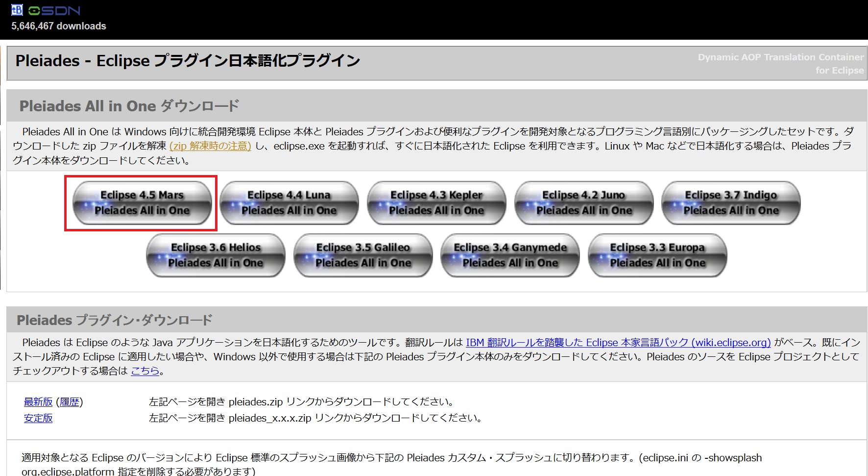
Task: Download Eclipse 3.3 Europa Pleiades All in One
Action: (x=657, y=255)
